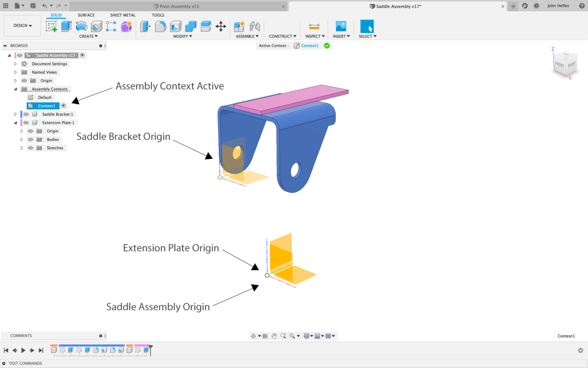The width and height of the screenshot is (588, 368).
Task: Activate Context1 using its radio button
Action: tap(64, 105)
